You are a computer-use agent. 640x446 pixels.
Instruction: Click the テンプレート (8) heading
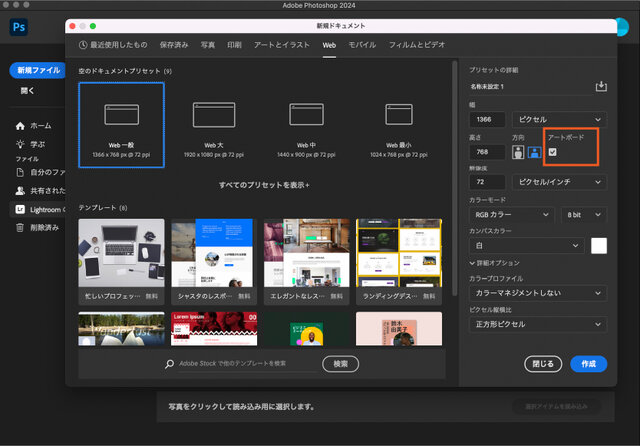tap(103, 208)
